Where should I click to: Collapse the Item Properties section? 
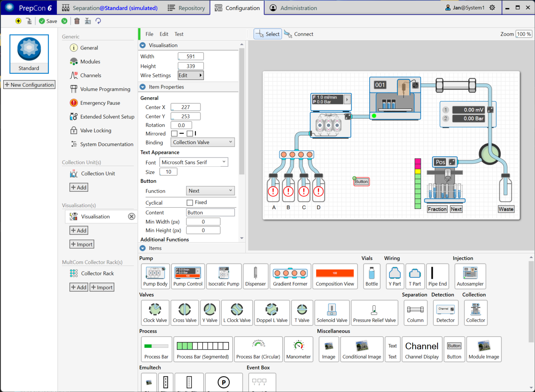(x=143, y=87)
